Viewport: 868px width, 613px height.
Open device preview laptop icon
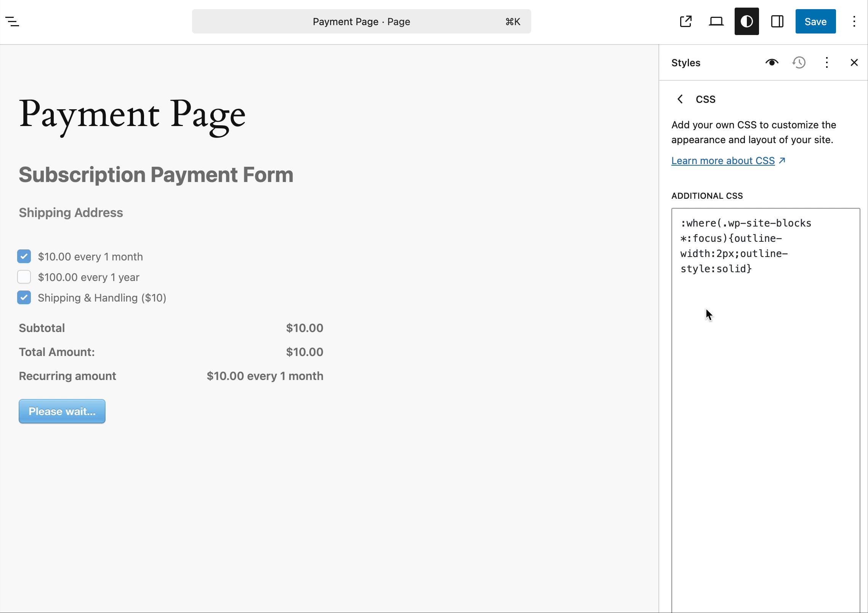pos(716,22)
